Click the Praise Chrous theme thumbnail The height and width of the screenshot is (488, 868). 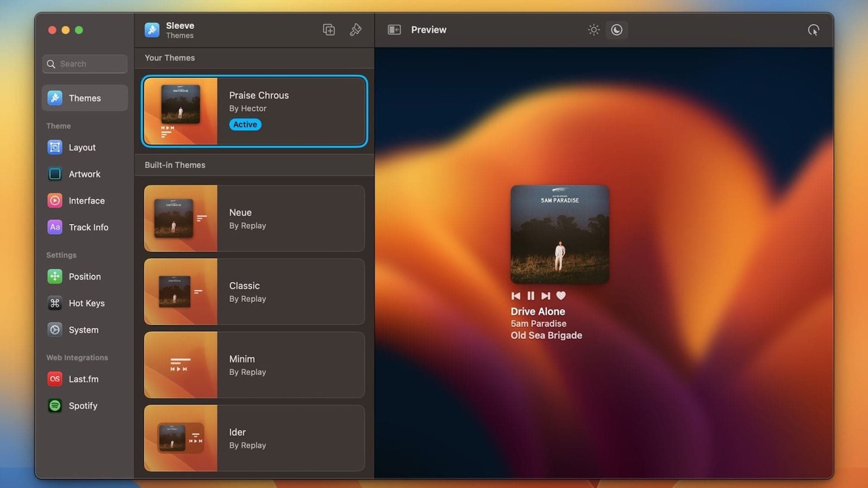(181, 111)
